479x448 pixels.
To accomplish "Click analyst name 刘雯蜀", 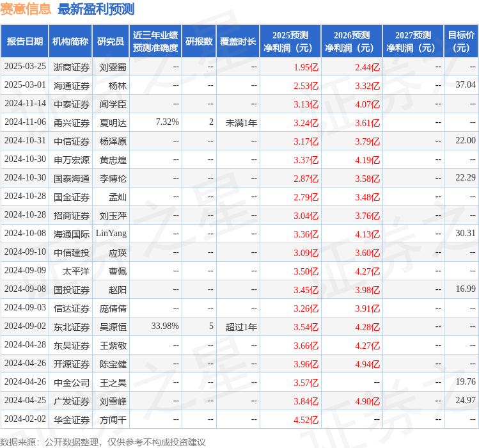I will tap(113, 67).
